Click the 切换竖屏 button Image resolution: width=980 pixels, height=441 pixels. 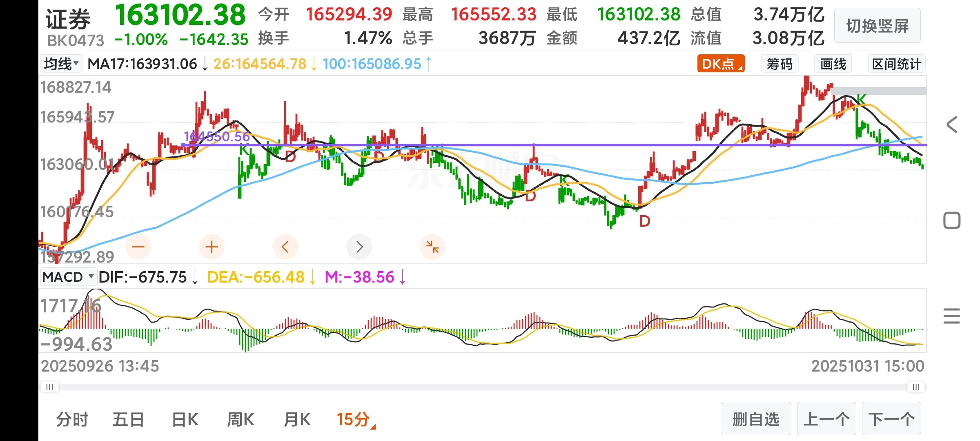(877, 26)
